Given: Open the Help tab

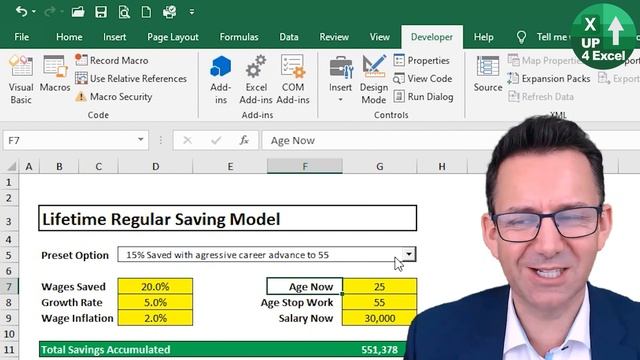Looking at the screenshot, I should click(483, 37).
